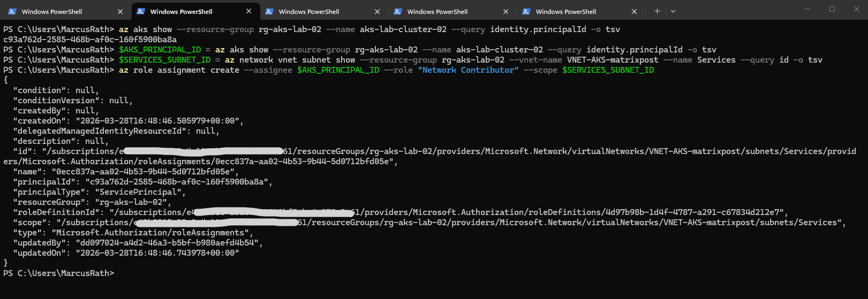Minimize the Windows Terminal window
This screenshot has width=868, height=299.
pos(807,9)
